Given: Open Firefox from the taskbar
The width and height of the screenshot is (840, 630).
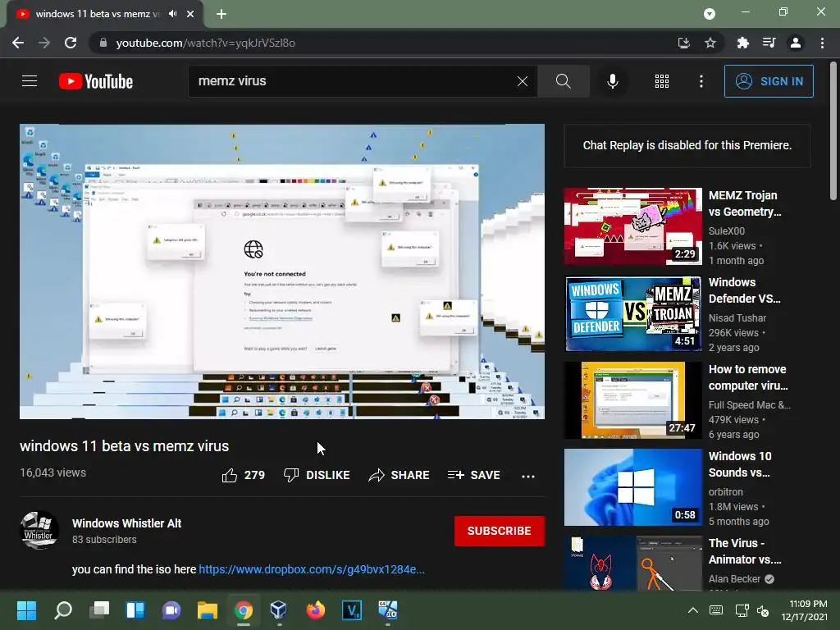Looking at the screenshot, I should click(316, 610).
